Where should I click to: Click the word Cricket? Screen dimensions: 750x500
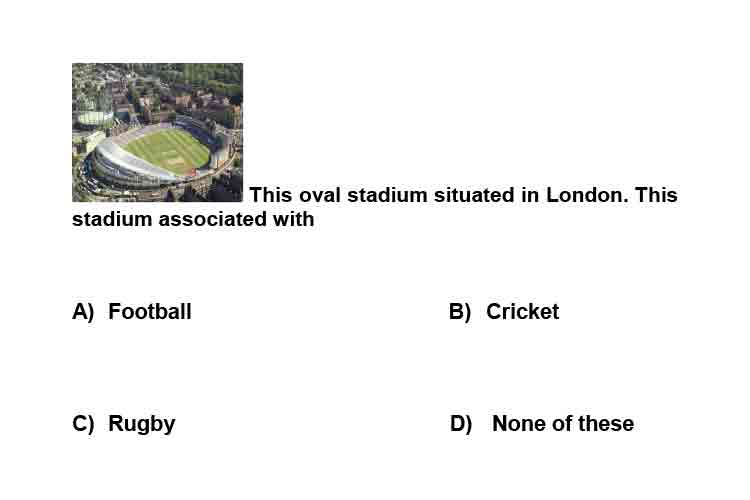(522, 311)
